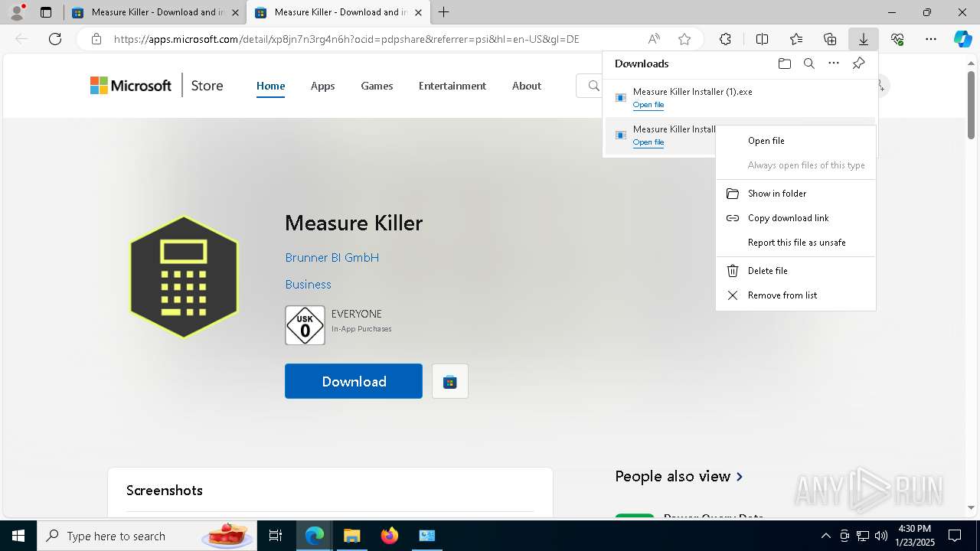Expand the People also view section
980x551 pixels.
coord(678,476)
